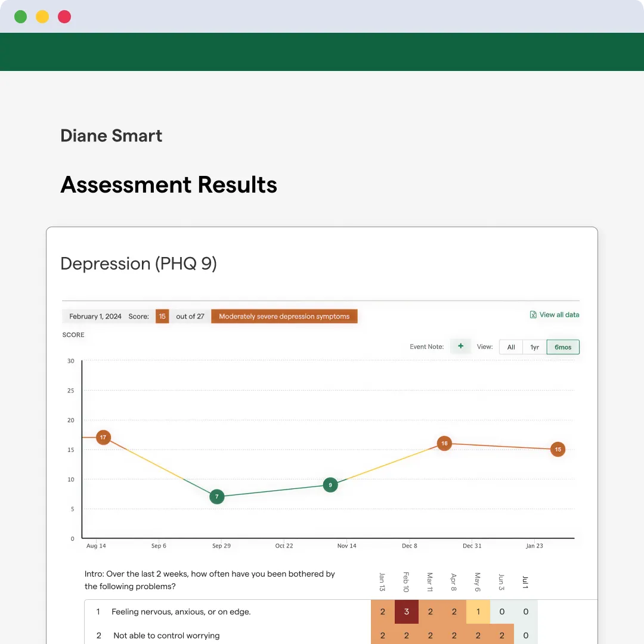Select the data point labeled 17
Image resolution: width=644 pixels, height=644 pixels.
coord(103,437)
